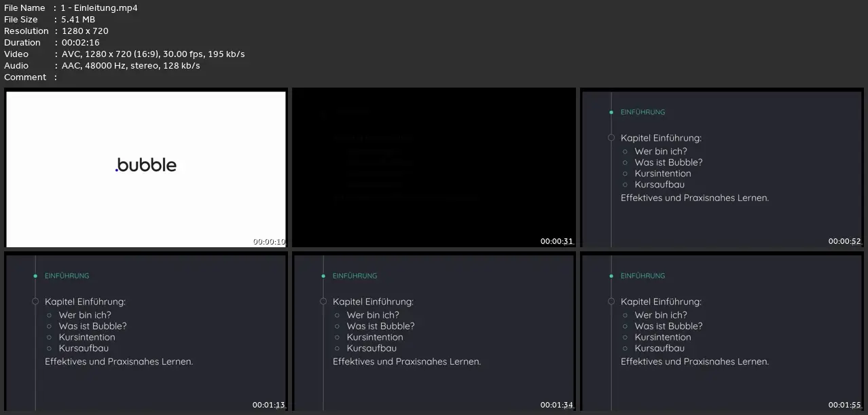Click Kapitel Einführung: in the 00:01:55 frame
Viewport: 868px width, 415px height.
661,302
